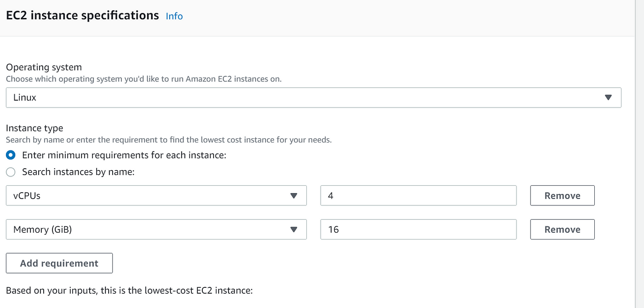Click the Search by name or requirement hint
644x308 pixels.
pyautogui.click(x=169, y=140)
